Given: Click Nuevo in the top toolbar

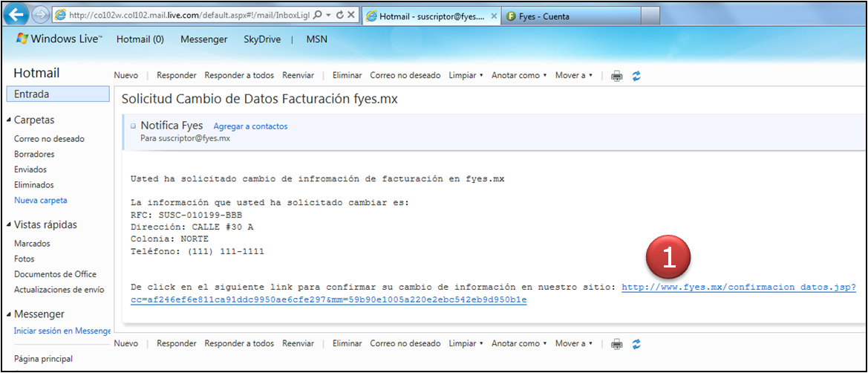Looking at the screenshot, I should 125,75.
